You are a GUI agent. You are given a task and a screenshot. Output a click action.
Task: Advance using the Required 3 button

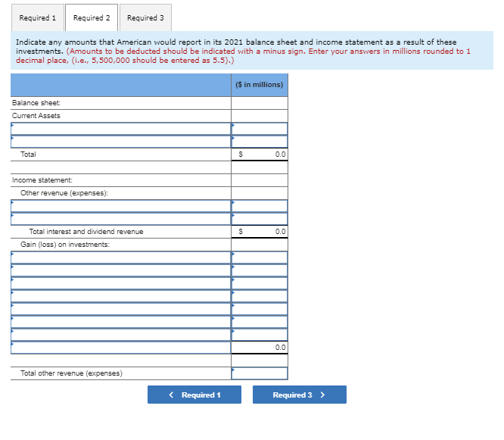pos(300,395)
